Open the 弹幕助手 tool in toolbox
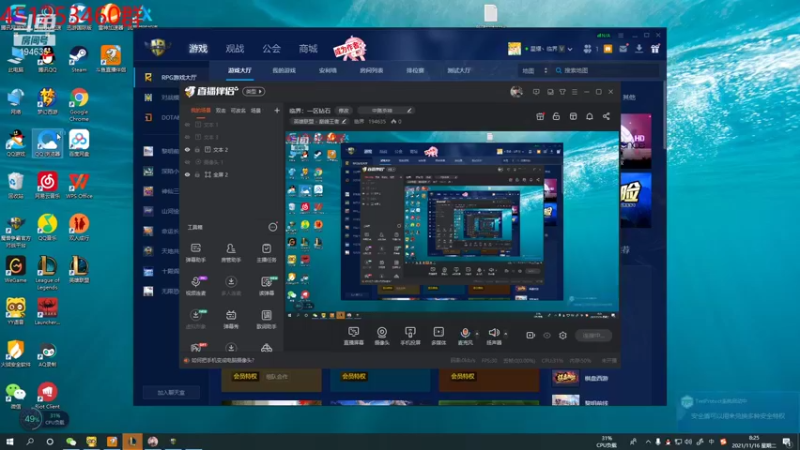 click(195, 253)
